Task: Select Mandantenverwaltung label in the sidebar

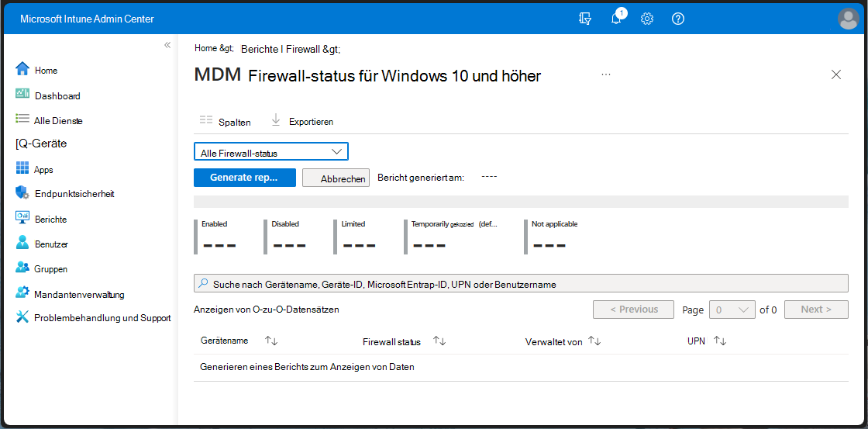Action: tap(78, 294)
